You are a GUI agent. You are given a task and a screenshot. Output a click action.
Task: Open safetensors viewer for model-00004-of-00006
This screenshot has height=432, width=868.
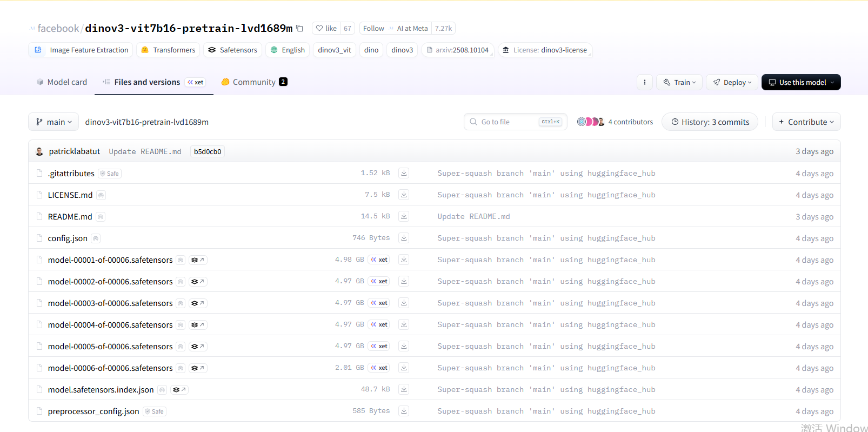click(198, 325)
